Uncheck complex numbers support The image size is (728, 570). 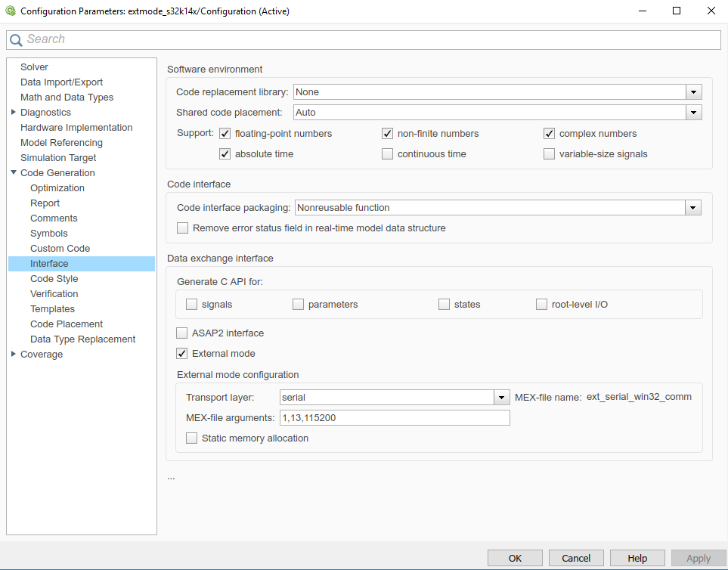click(550, 134)
